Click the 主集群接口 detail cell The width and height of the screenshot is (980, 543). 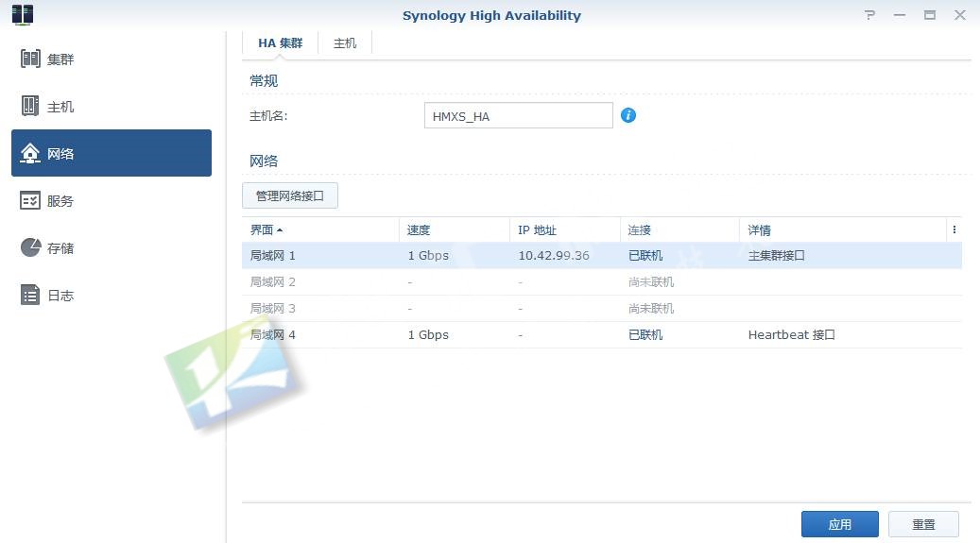(776, 256)
